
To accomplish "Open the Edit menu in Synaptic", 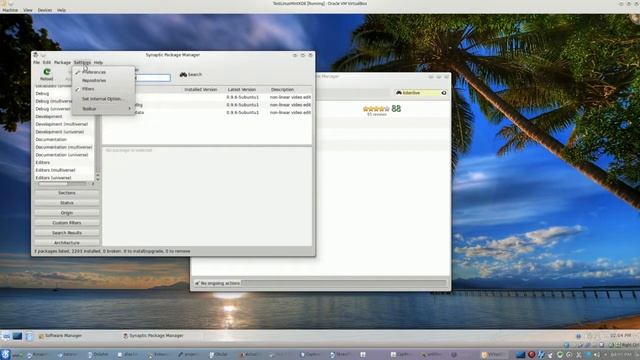I will click(47, 62).
